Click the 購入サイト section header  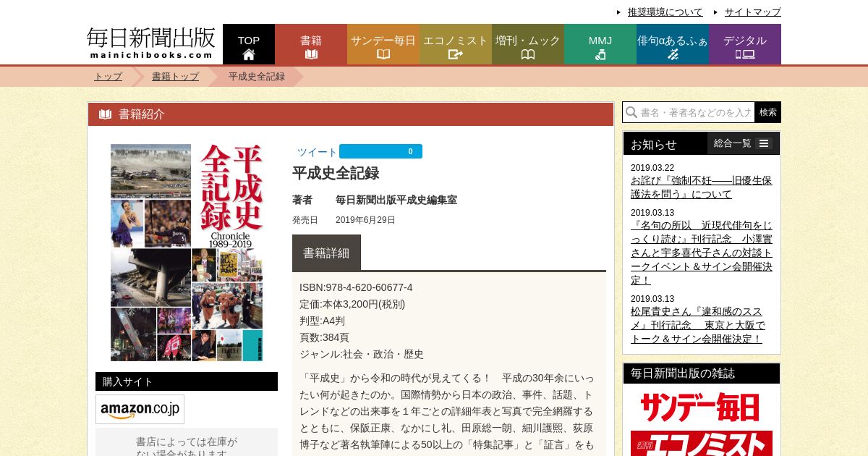(187, 381)
